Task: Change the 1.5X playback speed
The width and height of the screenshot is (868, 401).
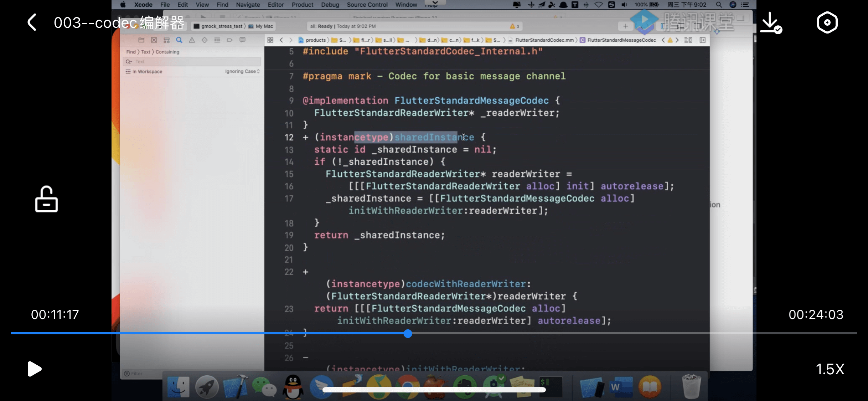Action: pyautogui.click(x=830, y=369)
